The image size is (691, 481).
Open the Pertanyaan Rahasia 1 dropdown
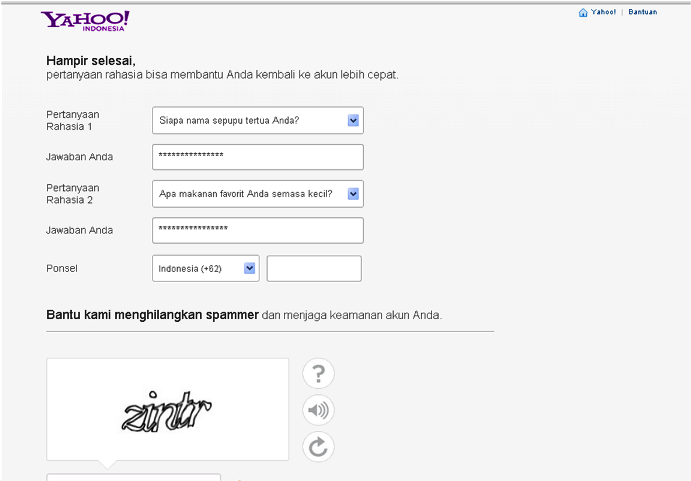coord(258,120)
